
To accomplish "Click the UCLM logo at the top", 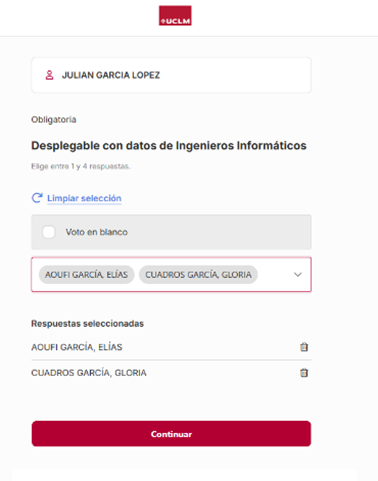I will click(x=175, y=15).
